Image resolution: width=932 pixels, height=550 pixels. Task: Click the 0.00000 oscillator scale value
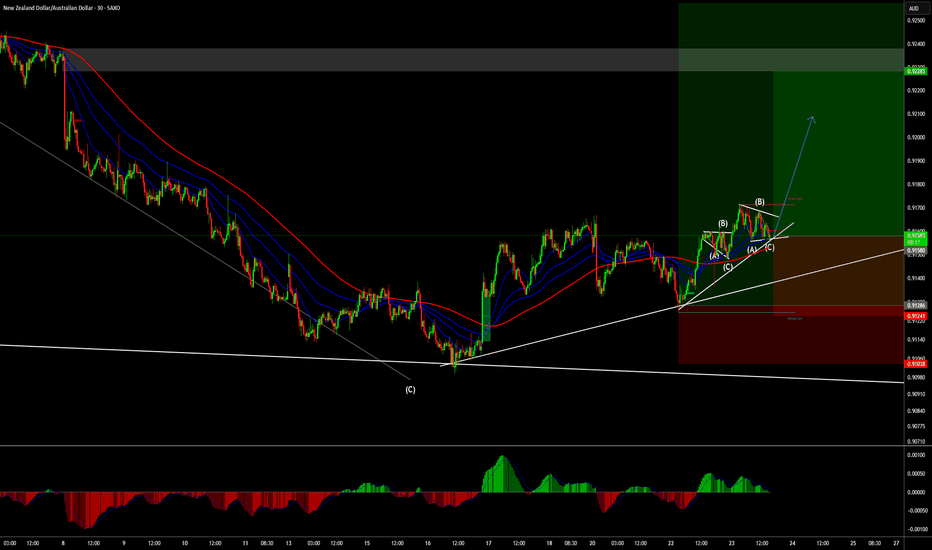click(x=916, y=492)
